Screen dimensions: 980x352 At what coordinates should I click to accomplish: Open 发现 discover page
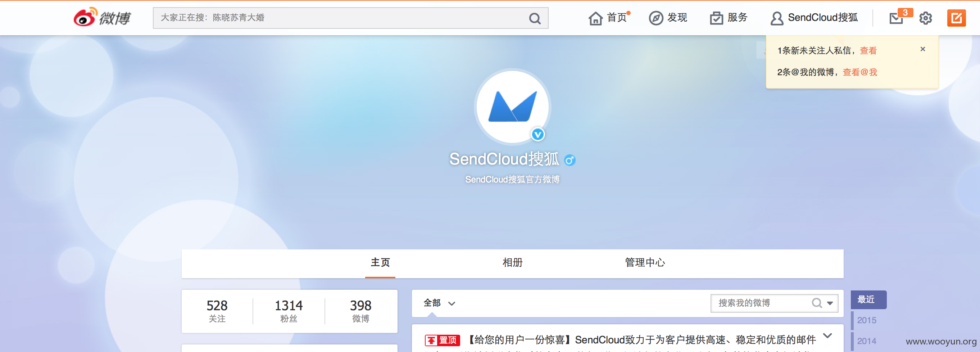pos(668,18)
